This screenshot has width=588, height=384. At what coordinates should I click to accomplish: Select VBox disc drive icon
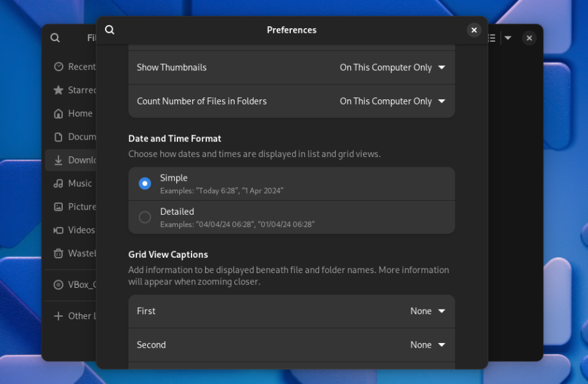point(58,285)
